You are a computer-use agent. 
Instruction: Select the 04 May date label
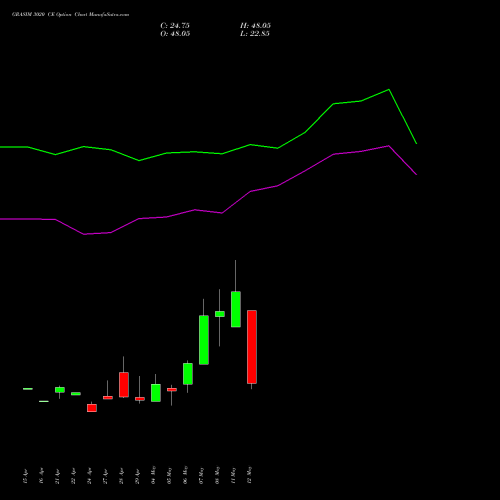153,475
